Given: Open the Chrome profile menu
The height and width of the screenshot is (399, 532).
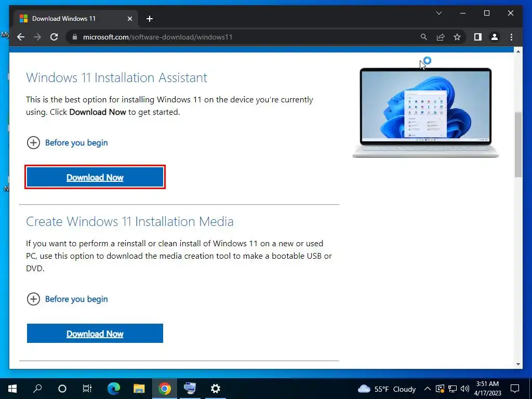Looking at the screenshot, I should 495,37.
